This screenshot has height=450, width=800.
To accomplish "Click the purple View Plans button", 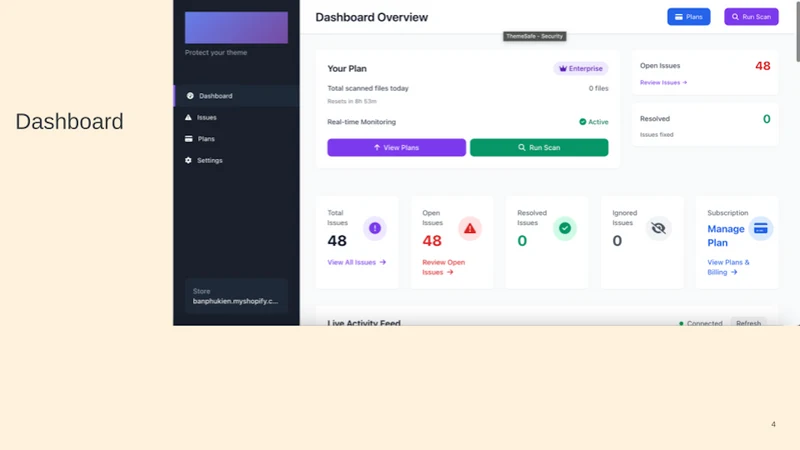I will point(396,147).
